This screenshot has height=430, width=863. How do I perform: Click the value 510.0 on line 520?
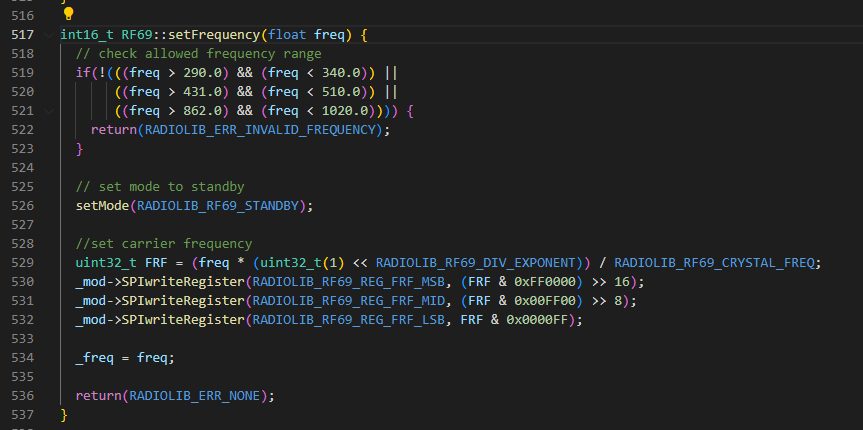pyautogui.click(x=341, y=91)
